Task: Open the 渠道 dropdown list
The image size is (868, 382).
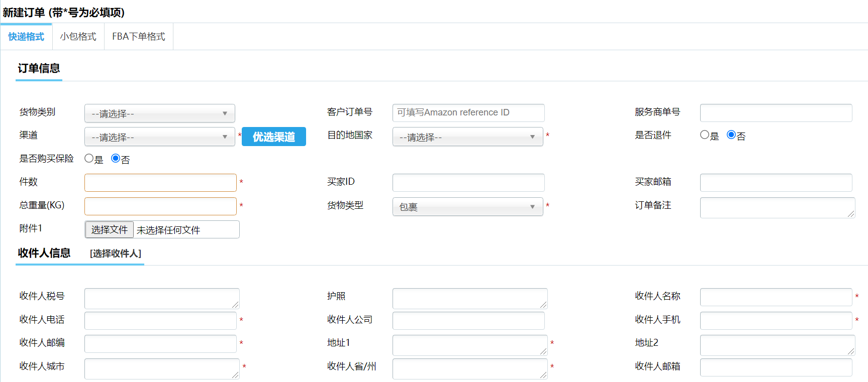Action: (159, 137)
